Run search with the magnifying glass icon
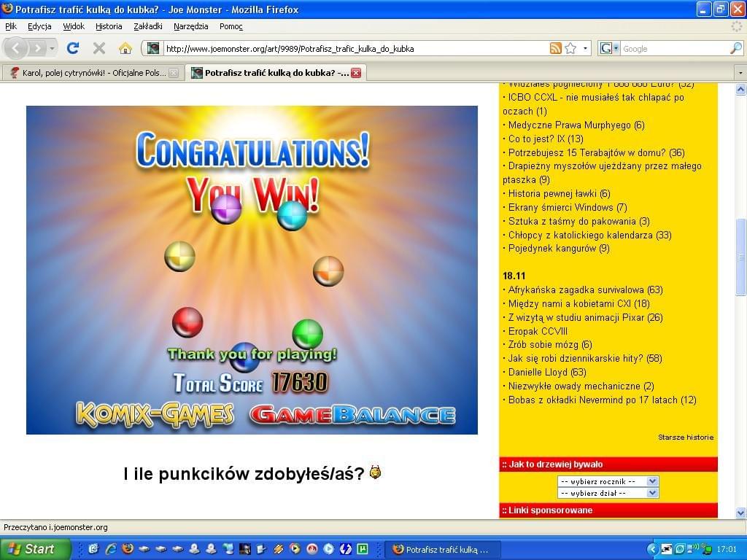 (x=736, y=48)
